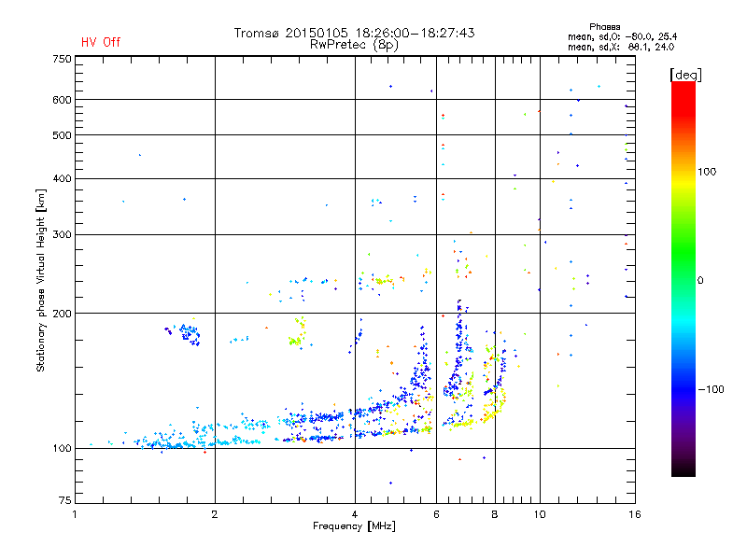Click x-axis tick label '2'

pyautogui.click(x=215, y=514)
